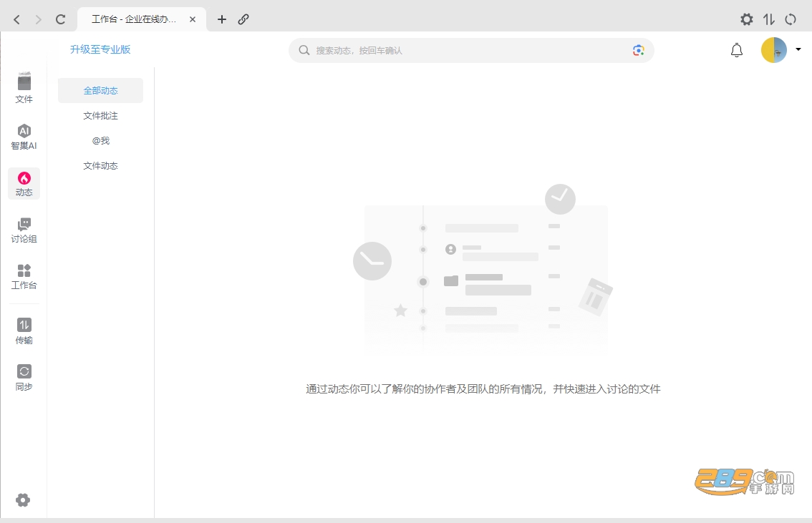Screen dimensions: 812x523
Task: Open 文件 in the sidebar
Action: [x=24, y=88]
